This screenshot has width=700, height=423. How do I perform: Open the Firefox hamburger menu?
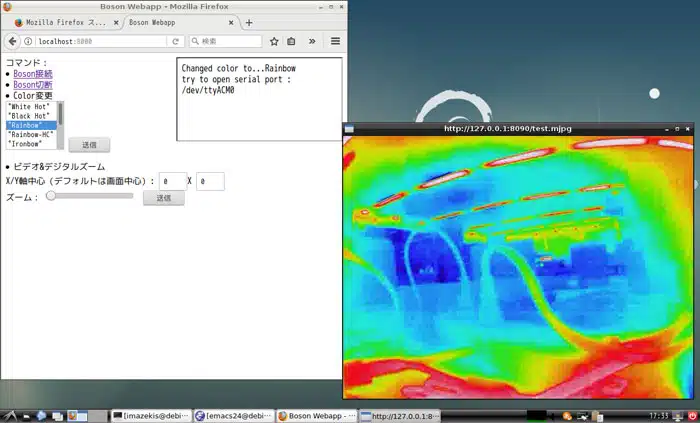tap(335, 41)
